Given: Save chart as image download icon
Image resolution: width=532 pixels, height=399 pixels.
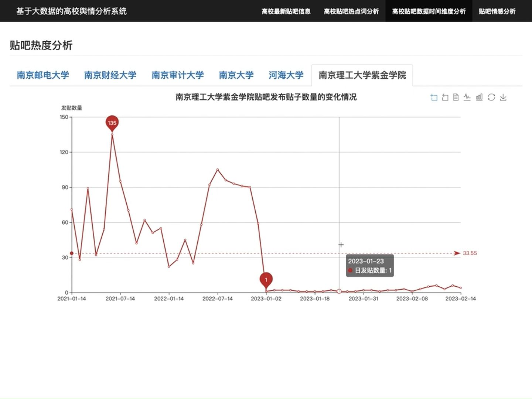Looking at the screenshot, I should [x=503, y=97].
